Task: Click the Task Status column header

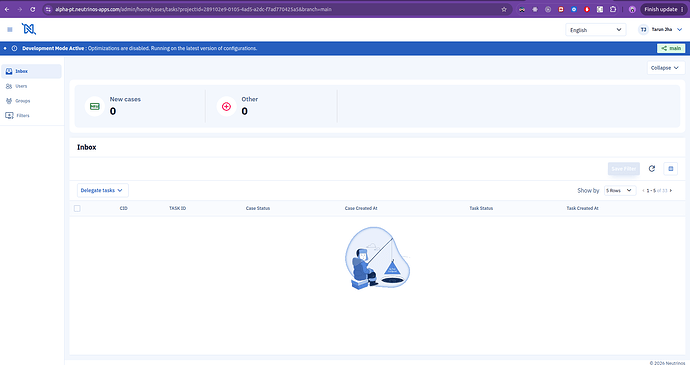Action: pyautogui.click(x=481, y=208)
